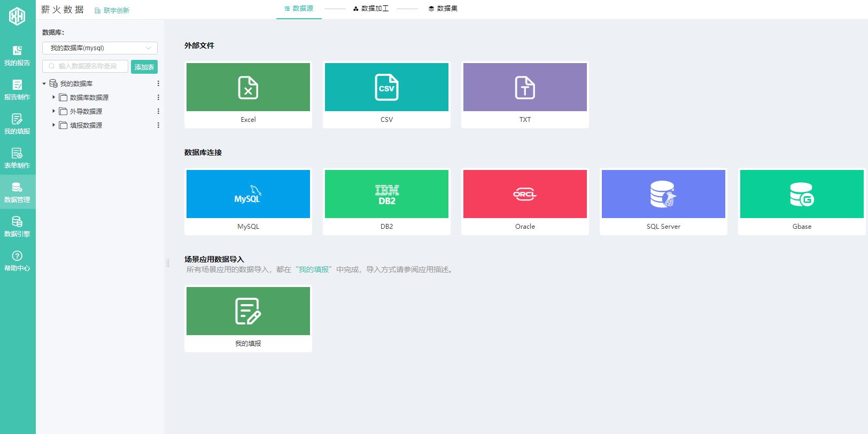Click the data source name search field

pos(87,66)
